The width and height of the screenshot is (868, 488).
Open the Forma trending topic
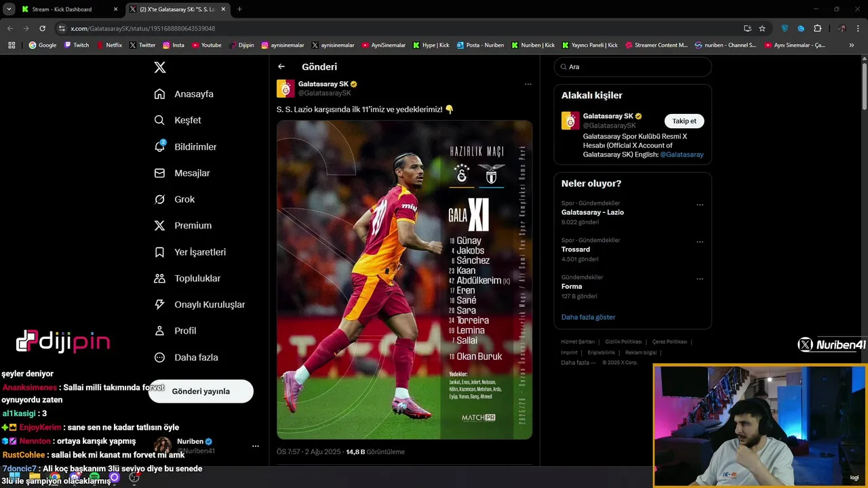pos(572,286)
